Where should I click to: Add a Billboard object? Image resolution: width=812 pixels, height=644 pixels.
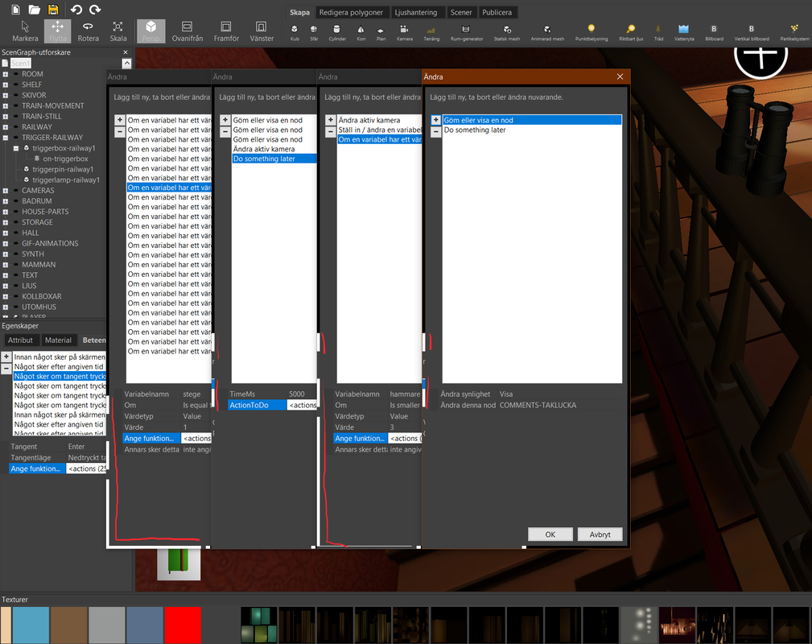(x=714, y=33)
